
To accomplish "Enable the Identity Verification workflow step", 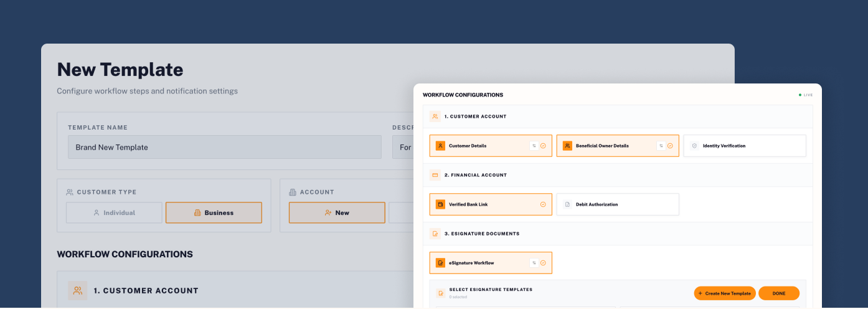I will pyautogui.click(x=745, y=146).
